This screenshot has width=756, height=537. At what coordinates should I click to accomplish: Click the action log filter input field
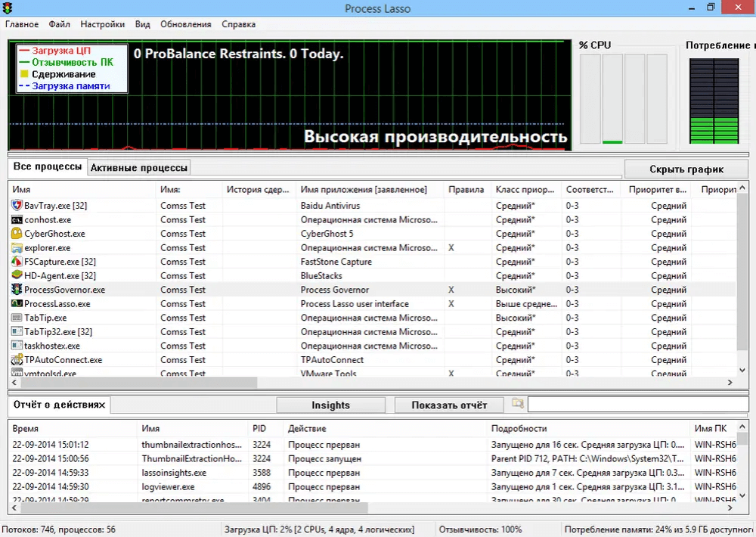tap(637, 405)
